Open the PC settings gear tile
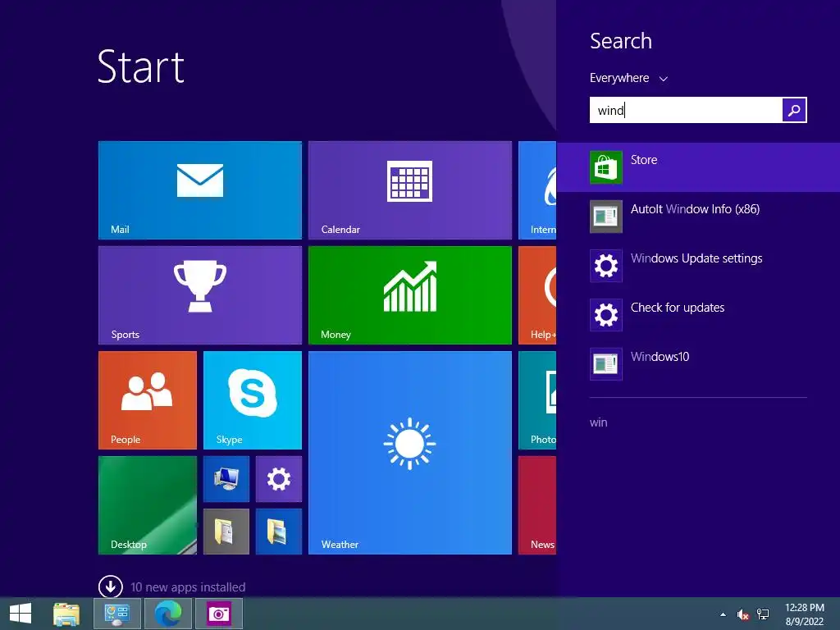 [279, 479]
